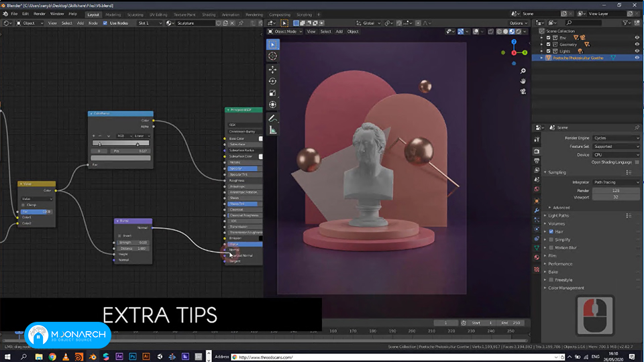Select the Rotate tool
The image size is (644, 362).
pos(273,81)
